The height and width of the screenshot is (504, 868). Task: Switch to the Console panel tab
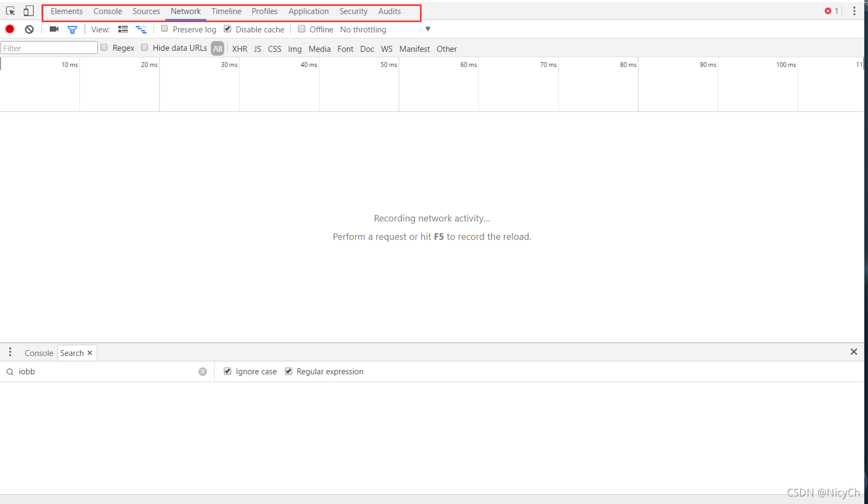click(108, 11)
